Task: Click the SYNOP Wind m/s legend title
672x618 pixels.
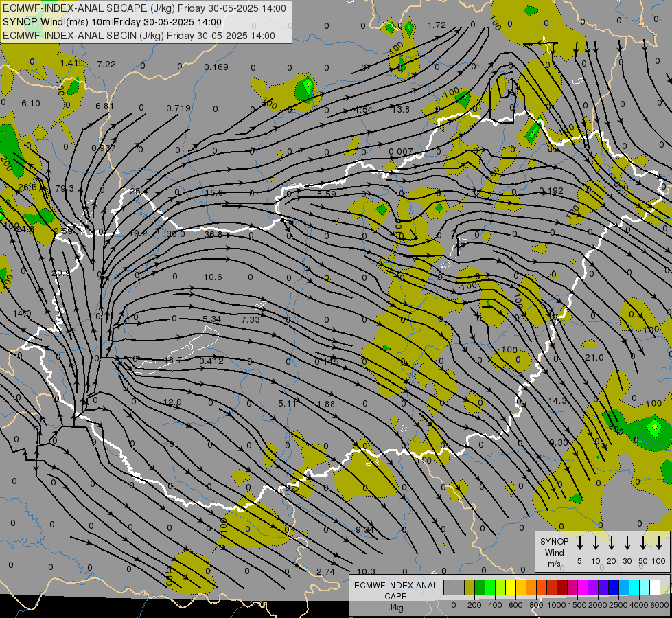Action: [x=554, y=552]
